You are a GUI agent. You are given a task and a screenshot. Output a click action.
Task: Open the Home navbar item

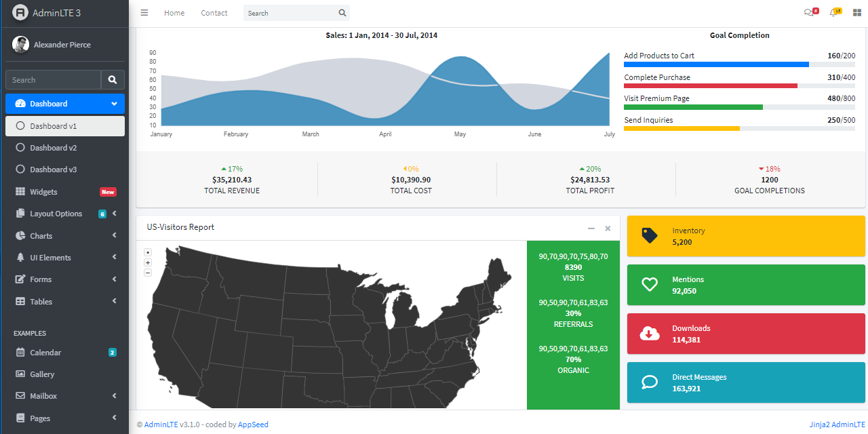174,13
